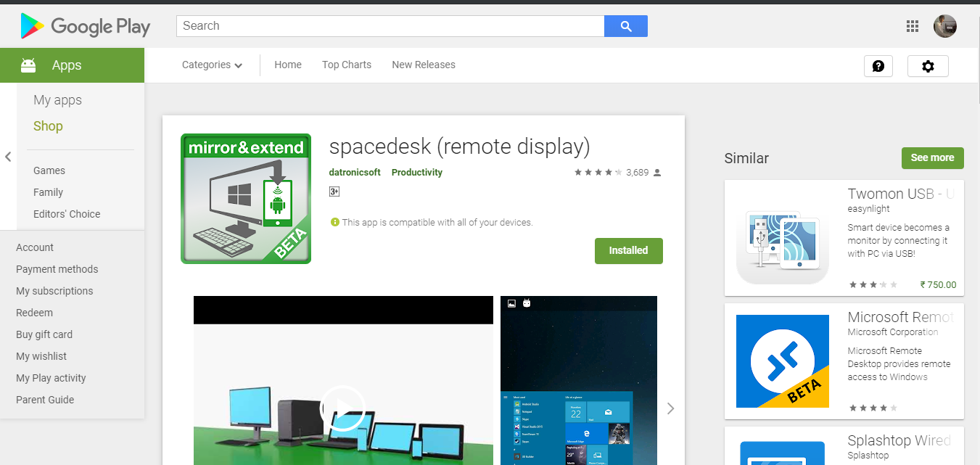The image size is (980, 465).
Task: Click Buy gift card link
Action: point(44,334)
